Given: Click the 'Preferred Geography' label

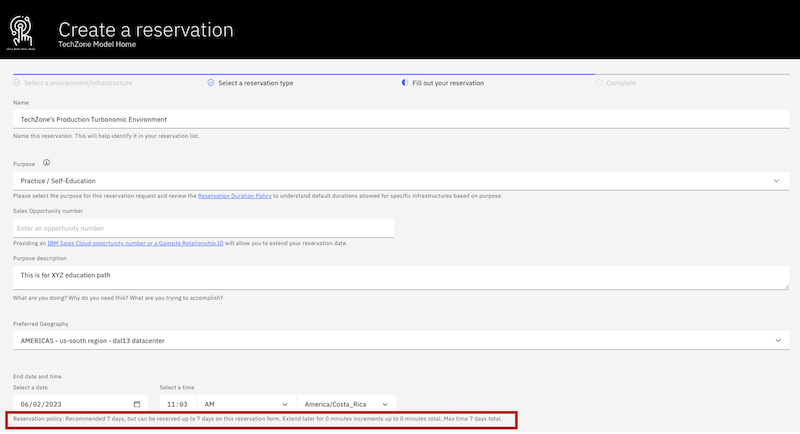Looking at the screenshot, I should pyautogui.click(x=41, y=324).
